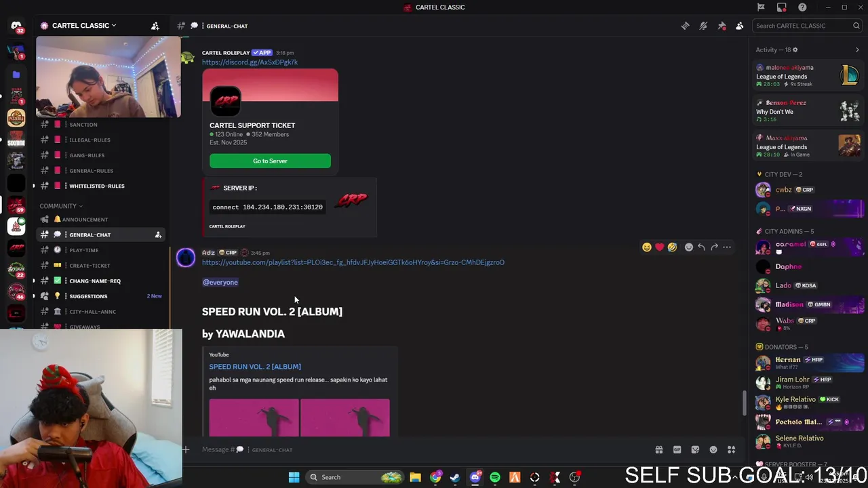Open the Threads icon in channel header
Viewport: 868px width, 488px height.
(x=685, y=26)
